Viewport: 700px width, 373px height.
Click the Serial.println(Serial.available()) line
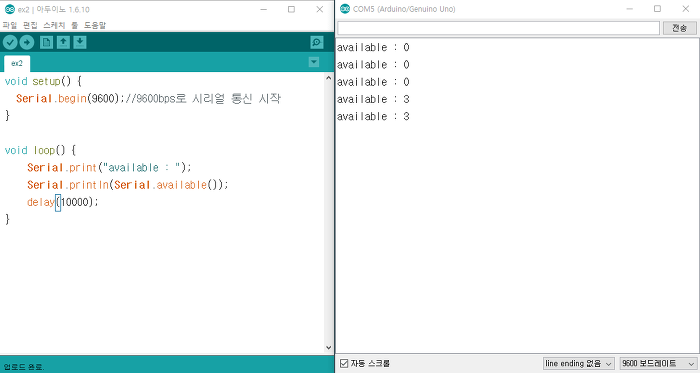(128, 185)
